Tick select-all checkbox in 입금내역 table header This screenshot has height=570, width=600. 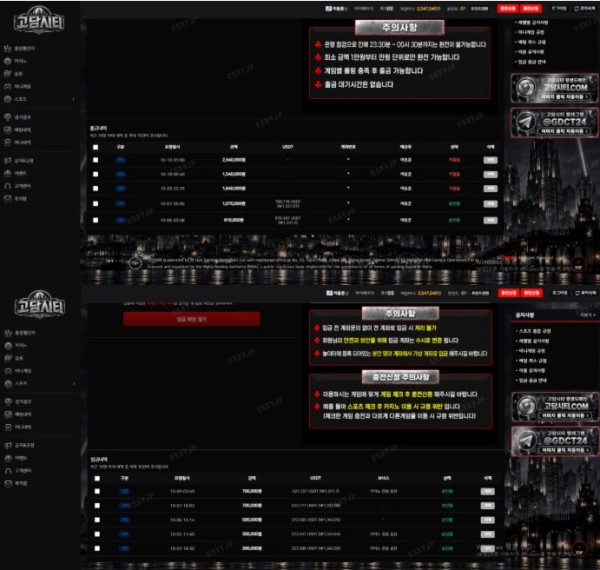[97, 478]
